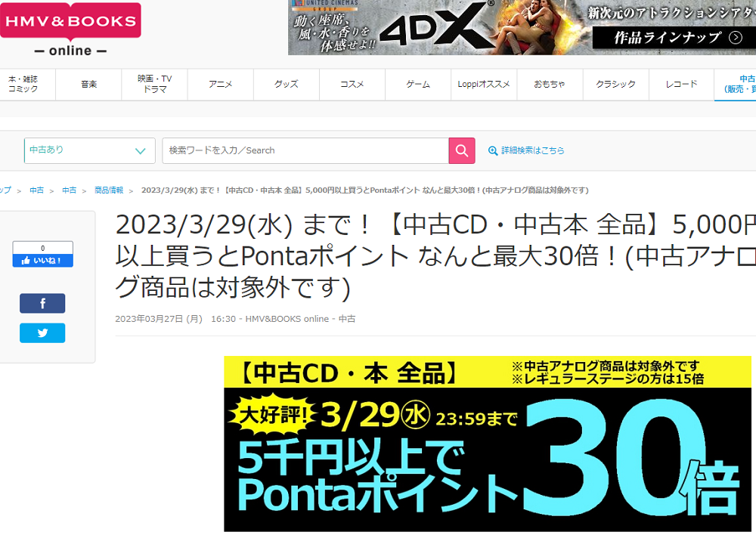Image resolution: width=756 pixels, height=535 pixels.
Task: Open the ゲーム navigation tab
Action: [x=418, y=85]
